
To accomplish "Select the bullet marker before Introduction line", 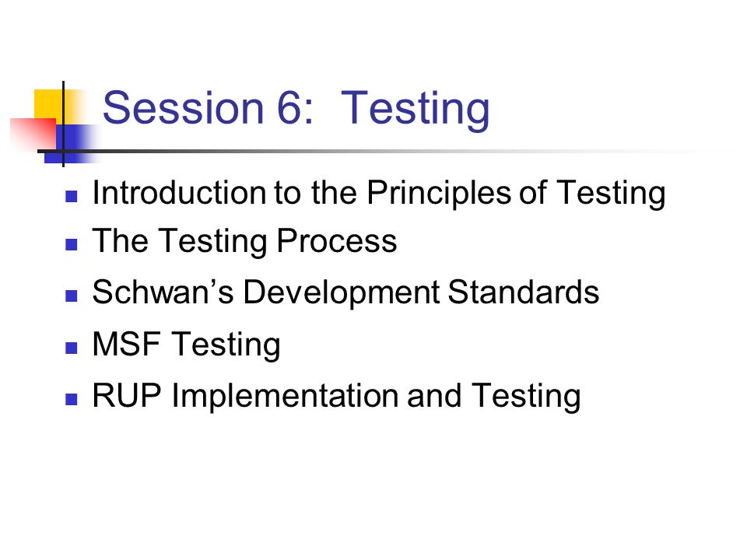I will click(72, 196).
